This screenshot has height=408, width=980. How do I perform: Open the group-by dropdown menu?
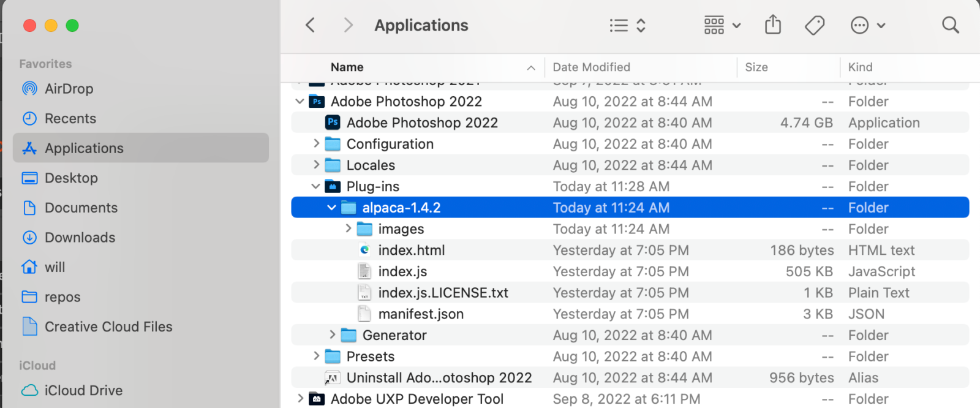(722, 25)
